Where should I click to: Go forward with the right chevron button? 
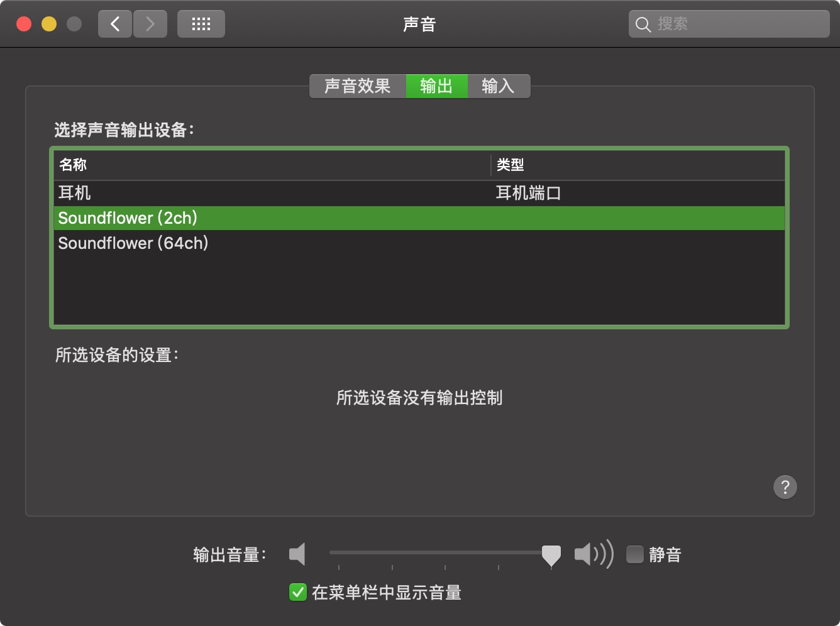150,24
